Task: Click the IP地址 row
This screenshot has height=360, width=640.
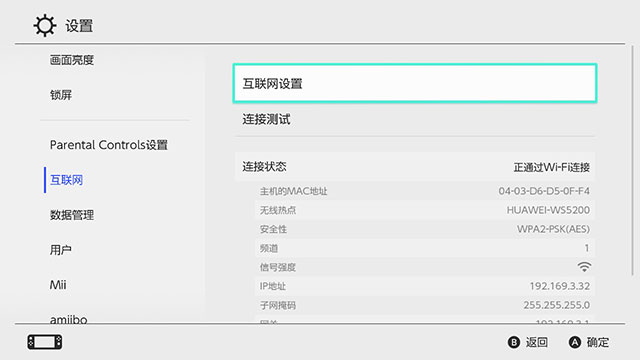Action: click(424, 286)
